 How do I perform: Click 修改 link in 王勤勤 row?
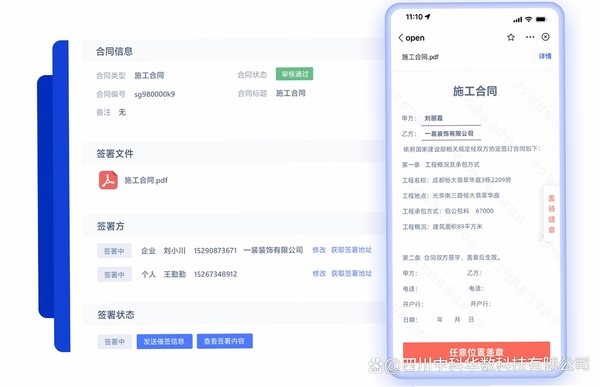(x=319, y=273)
